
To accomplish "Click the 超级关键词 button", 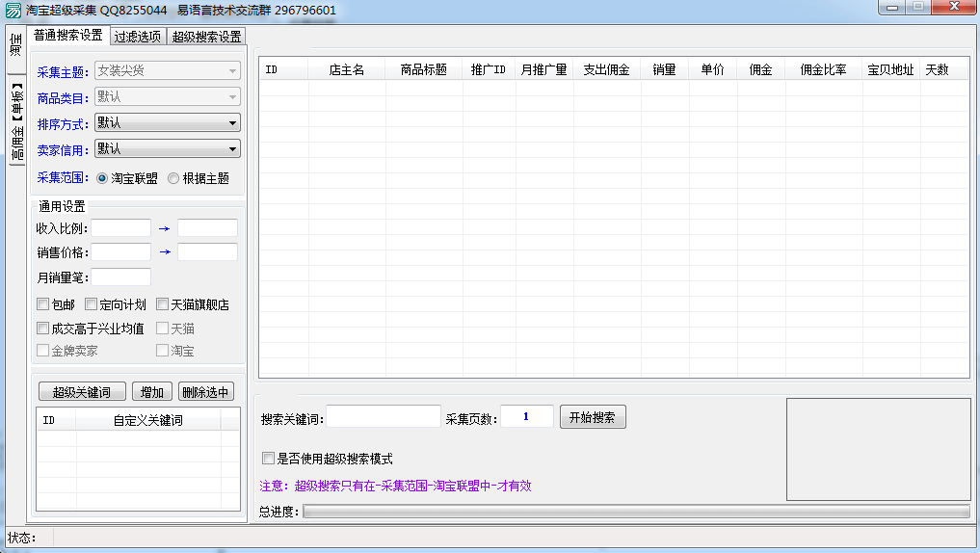I will point(82,392).
